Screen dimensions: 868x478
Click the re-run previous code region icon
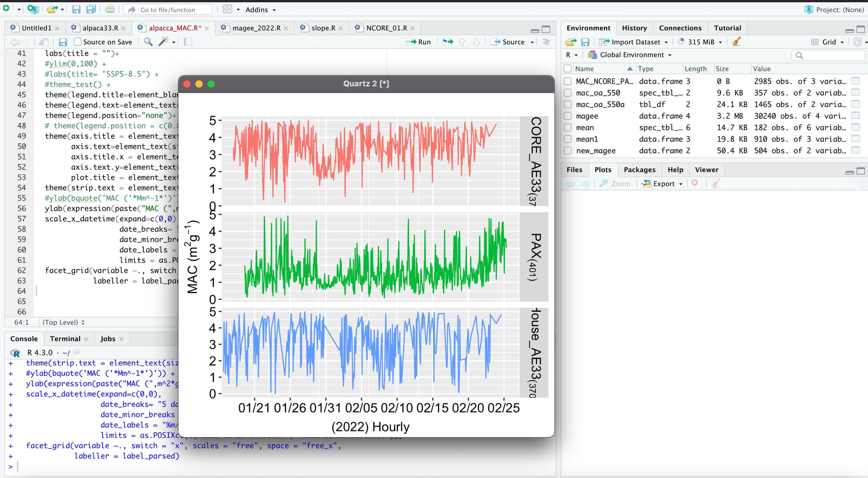448,42
